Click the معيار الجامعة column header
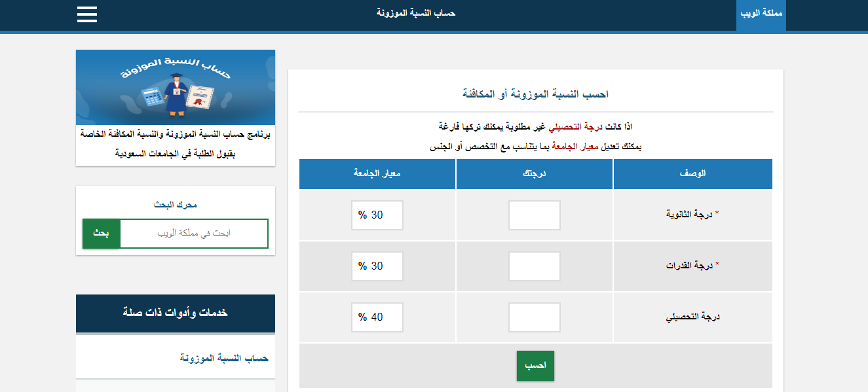Screen dimensions: 868x392 point(377,174)
